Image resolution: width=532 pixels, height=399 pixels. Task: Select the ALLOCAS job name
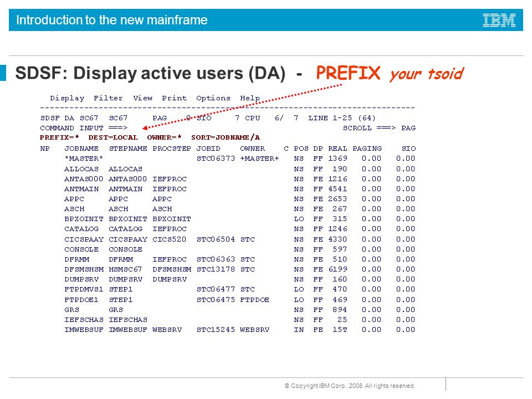81,169
